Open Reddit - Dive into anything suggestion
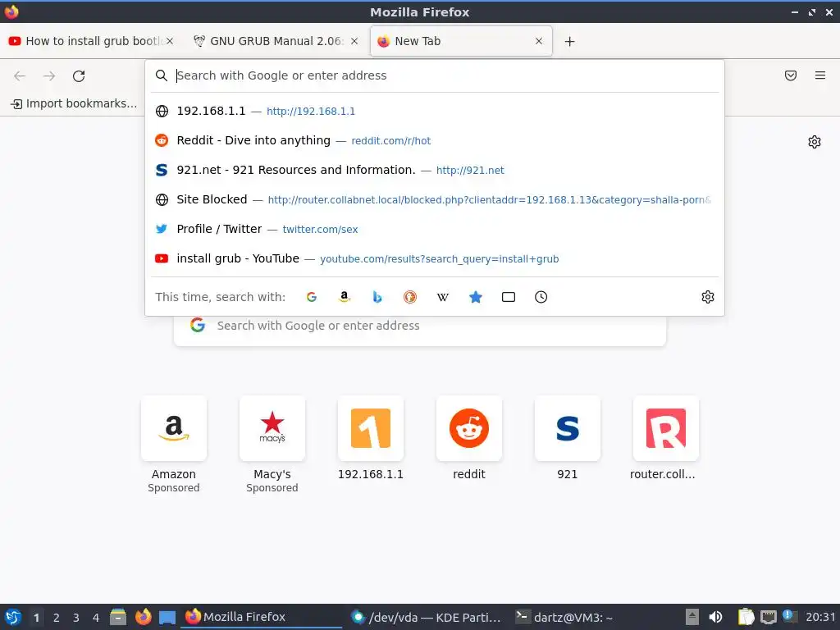840x630 pixels. 435,140
